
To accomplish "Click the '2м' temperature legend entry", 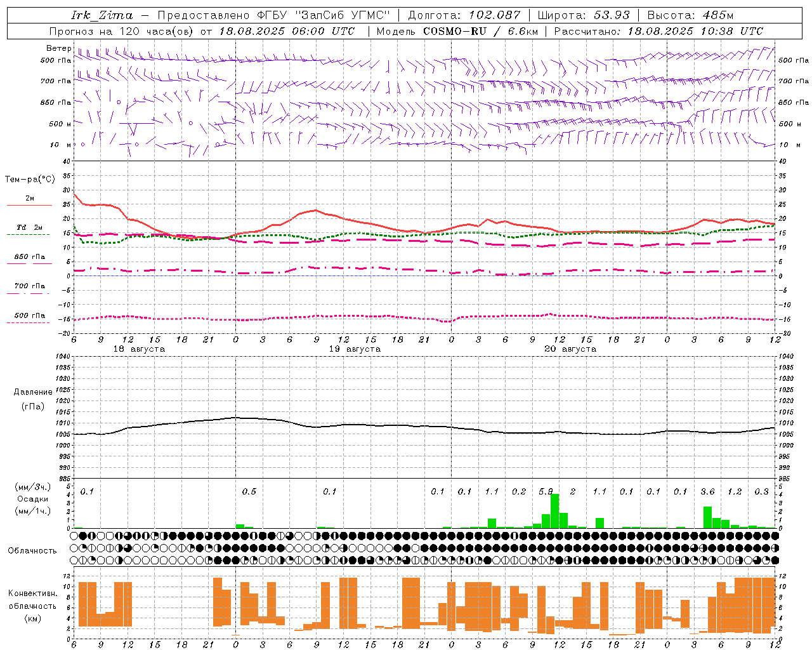I will (30, 198).
